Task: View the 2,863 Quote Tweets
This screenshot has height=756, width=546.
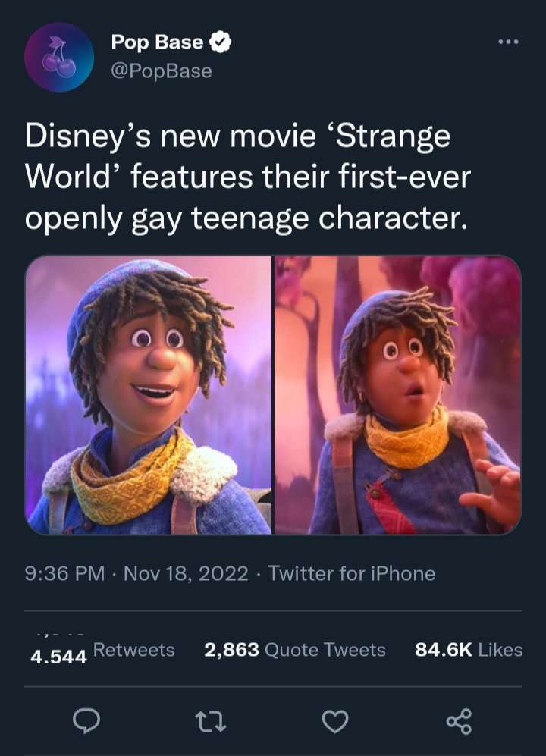Action: click(295, 650)
